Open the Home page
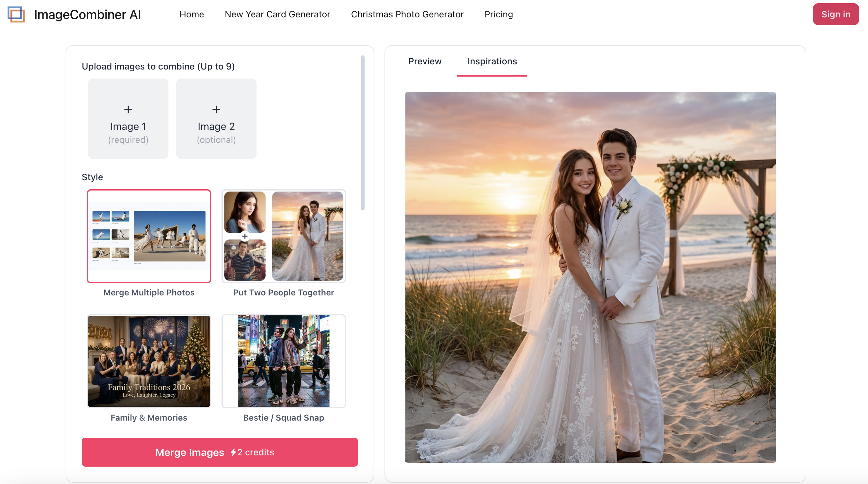The width and height of the screenshot is (868, 484). click(192, 14)
